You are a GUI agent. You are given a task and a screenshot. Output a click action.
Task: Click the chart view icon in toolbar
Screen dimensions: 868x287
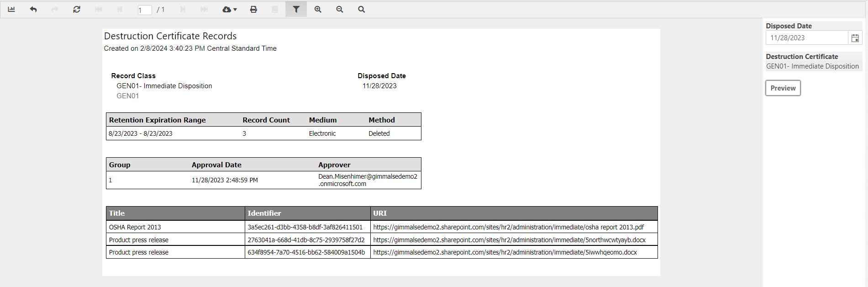[11, 9]
